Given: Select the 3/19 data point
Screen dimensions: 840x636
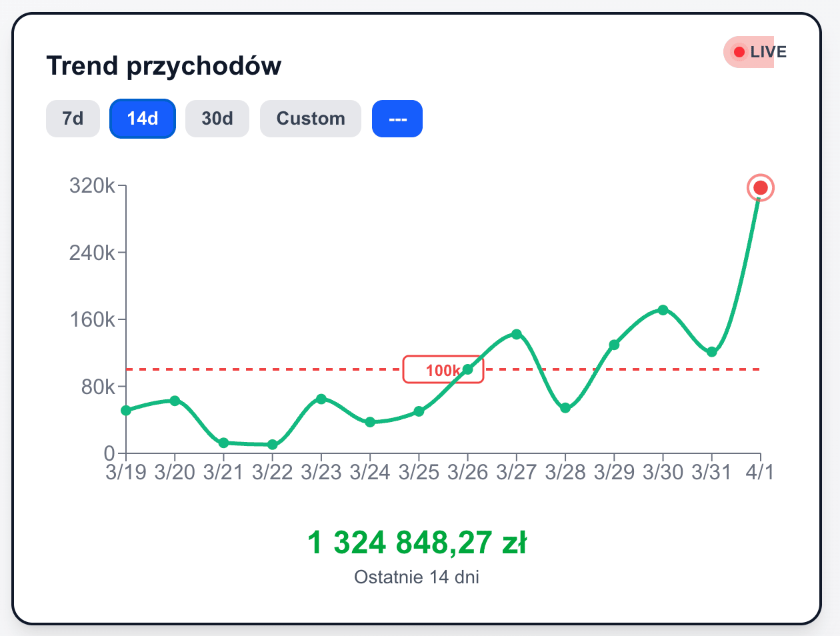Looking at the screenshot, I should (126, 410).
